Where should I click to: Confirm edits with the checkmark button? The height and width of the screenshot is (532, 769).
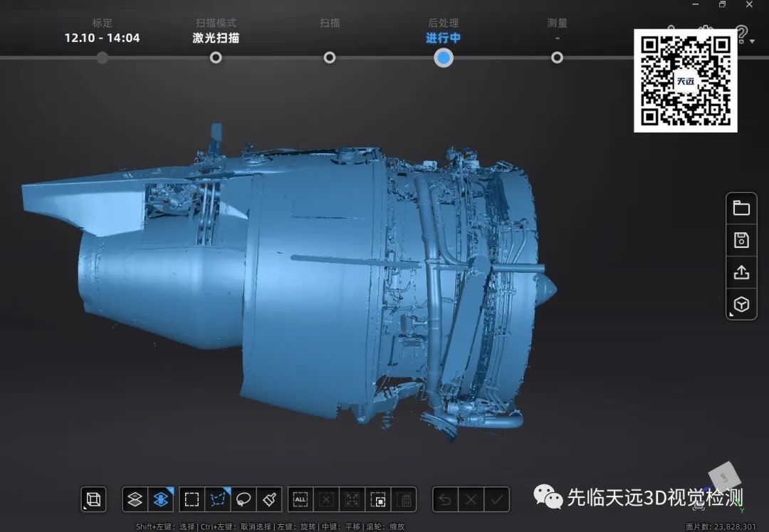pyautogui.click(x=497, y=499)
